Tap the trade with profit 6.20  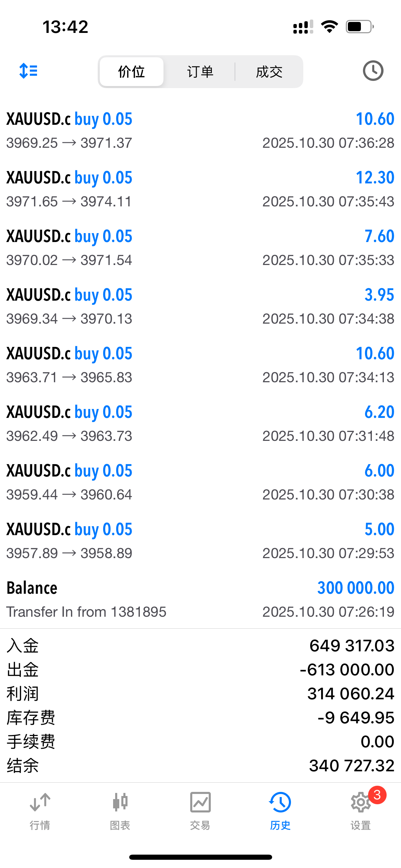[200, 424]
